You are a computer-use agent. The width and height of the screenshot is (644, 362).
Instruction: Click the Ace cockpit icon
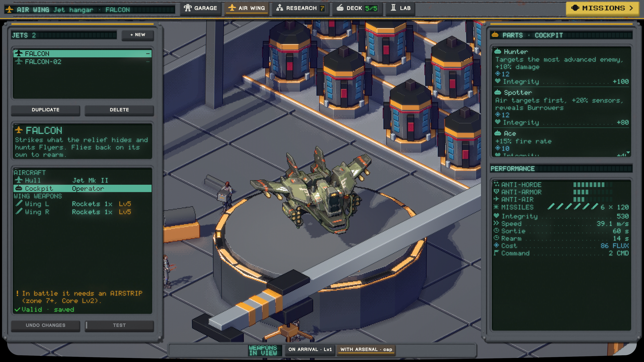(x=498, y=133)
